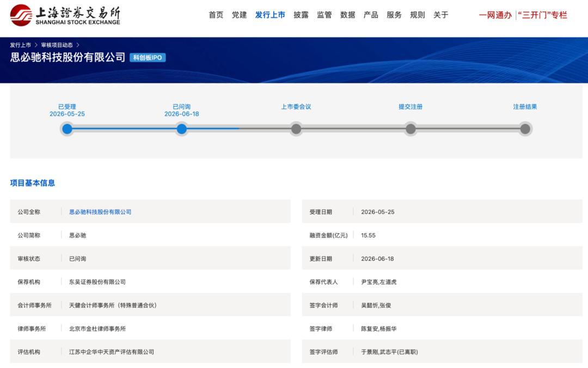The width and height of the screenshot is (588, 368).
Task: Click the Shanghai Stock Exchange logo
Action: (65, 15)
